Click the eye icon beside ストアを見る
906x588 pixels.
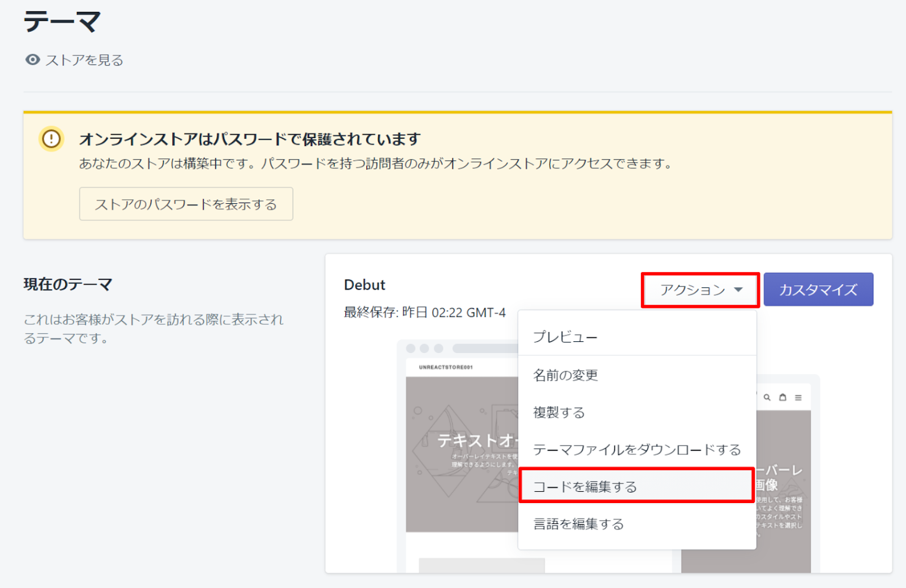33,60
